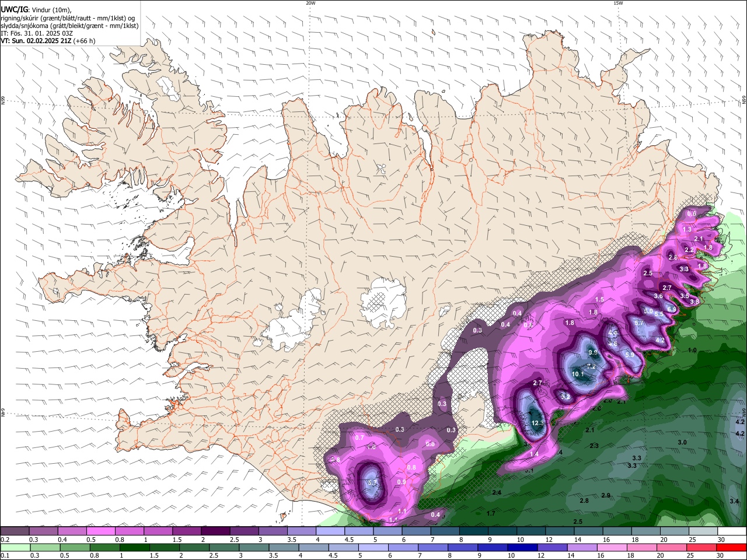This screenshot has width=747, height=560.
Task: Click the 2.2 value in the East Fjords
Action: click(x=689, y=250)
